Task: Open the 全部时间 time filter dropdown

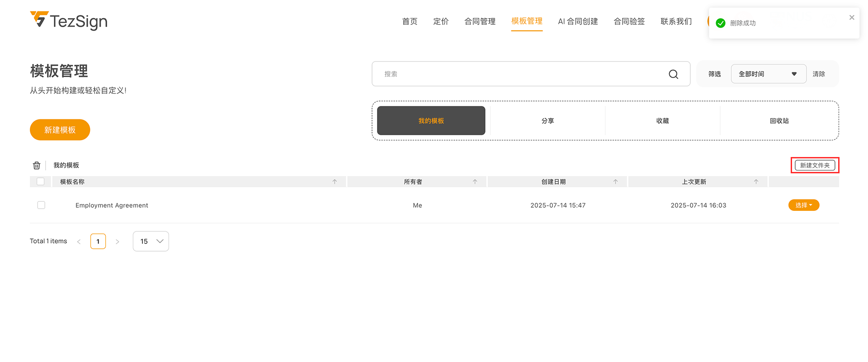Action: (768, 74)
